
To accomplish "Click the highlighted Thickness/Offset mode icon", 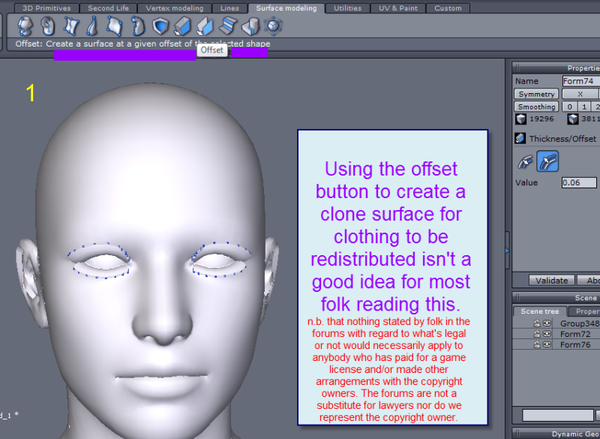I will [548, 159].
